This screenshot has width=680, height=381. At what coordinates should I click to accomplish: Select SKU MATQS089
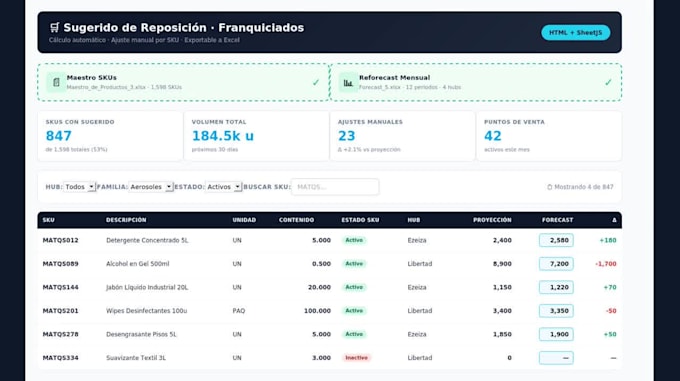click(61, 264)
